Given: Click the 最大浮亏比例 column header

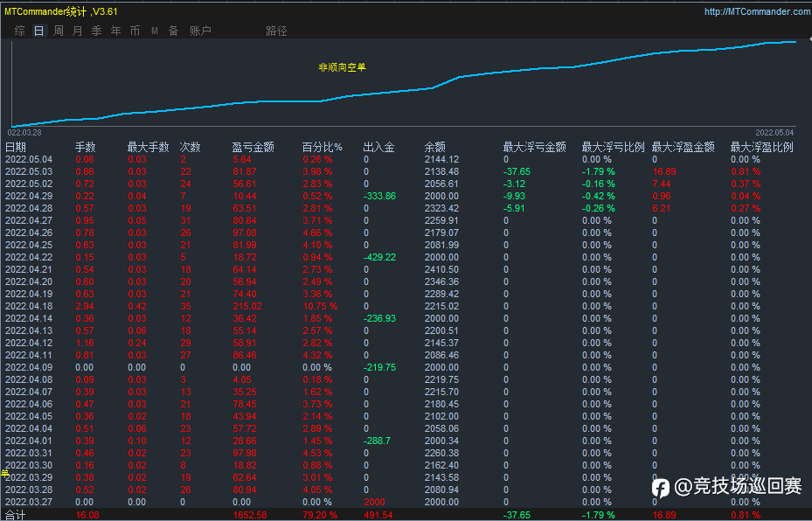Looking at the screenshot, I should pos(613,147).
